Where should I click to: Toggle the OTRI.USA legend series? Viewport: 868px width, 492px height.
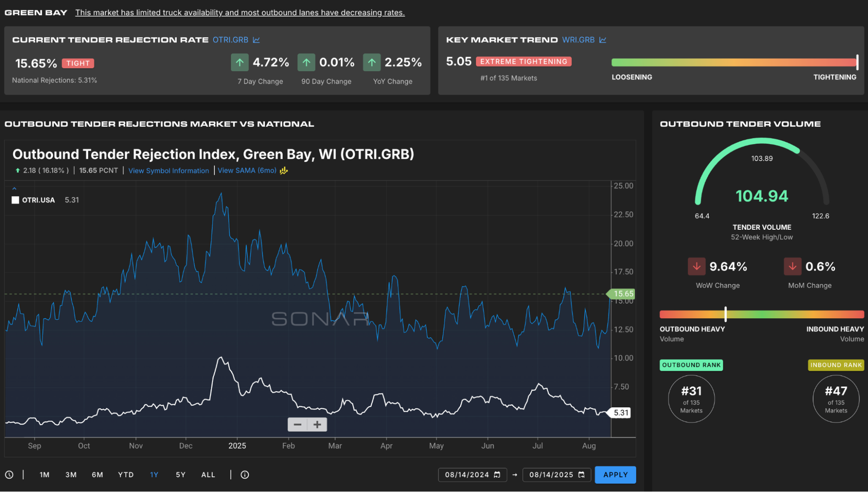(x=33, y=200)
